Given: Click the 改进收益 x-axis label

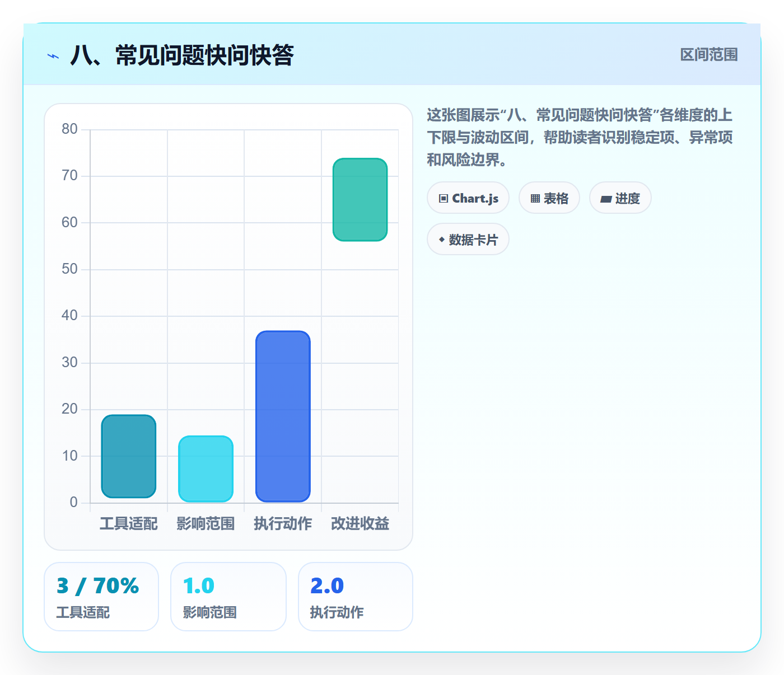Looking at the screenshot, I should 360,524.
